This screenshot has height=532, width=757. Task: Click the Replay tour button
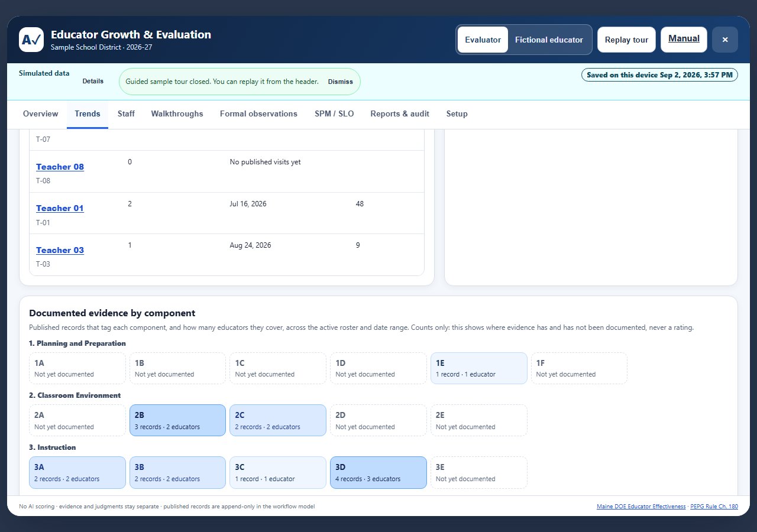(626, 40)
